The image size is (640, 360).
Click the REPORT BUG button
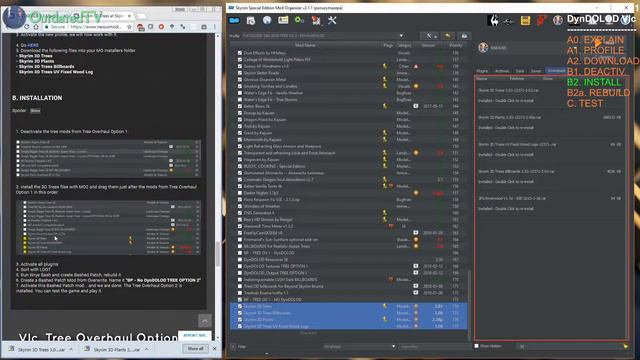coord(194,335)
